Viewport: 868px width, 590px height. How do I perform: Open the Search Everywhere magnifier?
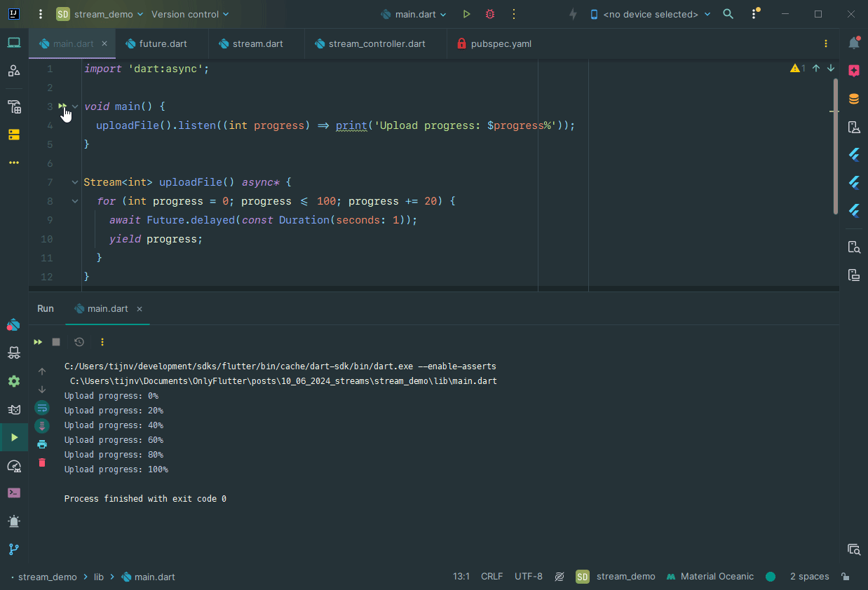[728, 14]
